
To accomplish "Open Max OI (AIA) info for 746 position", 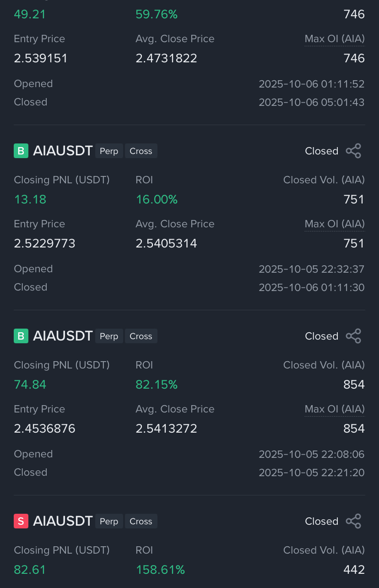I will [x=335, y=38].
